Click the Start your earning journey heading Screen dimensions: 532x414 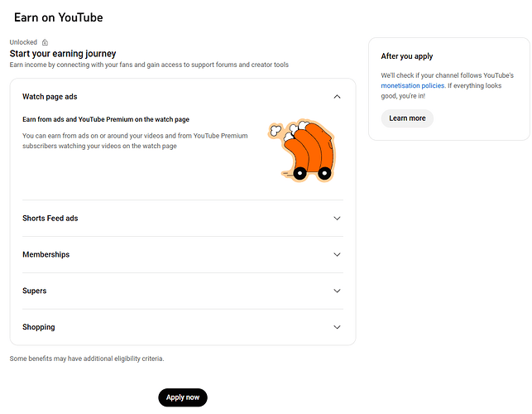coord(63,54)
